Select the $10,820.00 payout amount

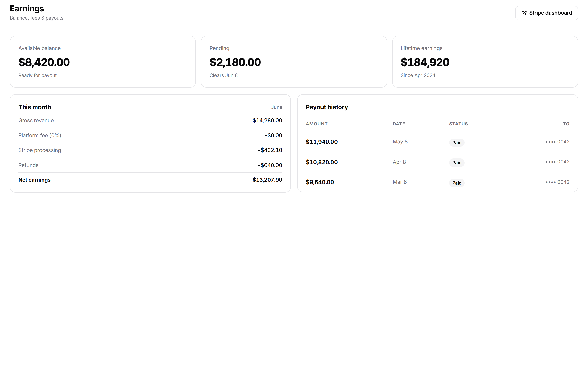click(x=322, y=162)
